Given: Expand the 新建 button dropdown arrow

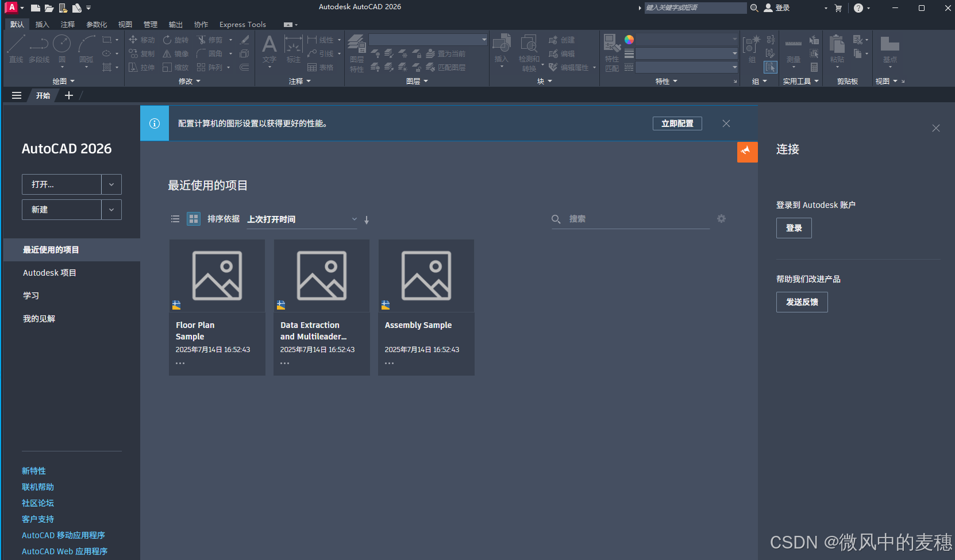Looking at the screenshot, I should coord(111,210).
